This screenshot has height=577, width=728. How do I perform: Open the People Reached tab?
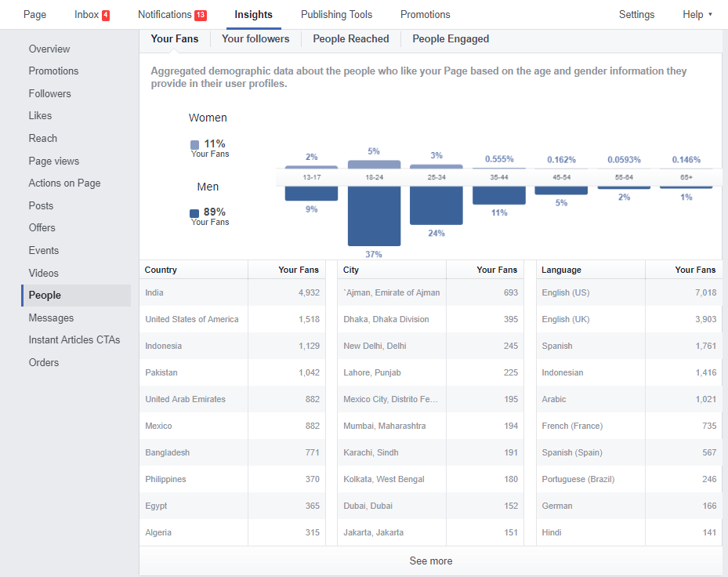tap(351, 39)
